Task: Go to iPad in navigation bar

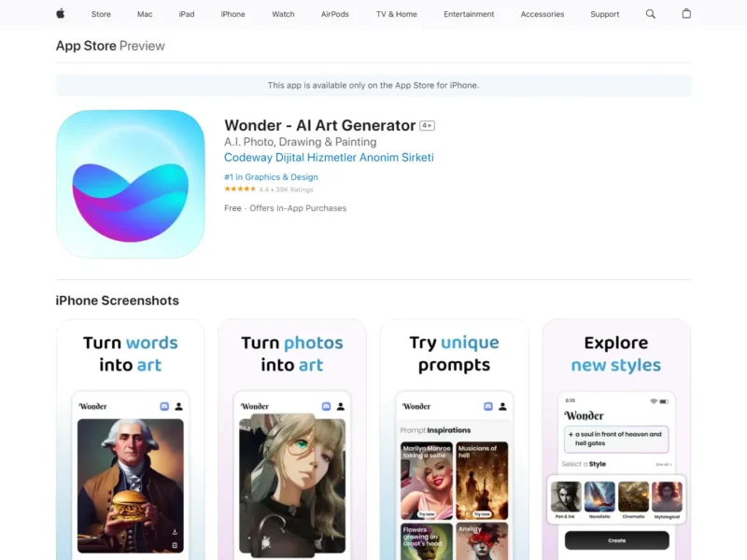Action: pyautogui.click(x=187, y=14)
